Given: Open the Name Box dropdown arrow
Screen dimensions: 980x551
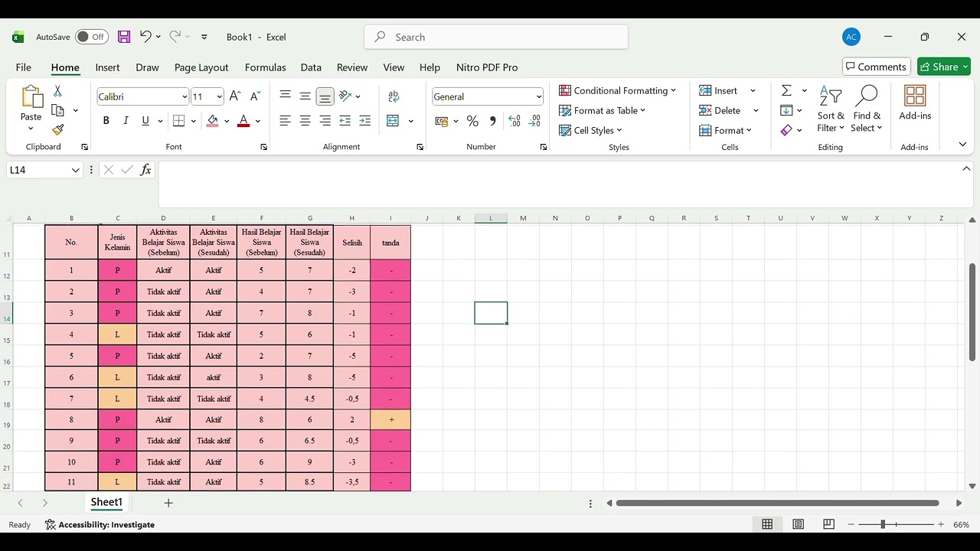Looking at the screenshot, I should click(x=75, y=170).
